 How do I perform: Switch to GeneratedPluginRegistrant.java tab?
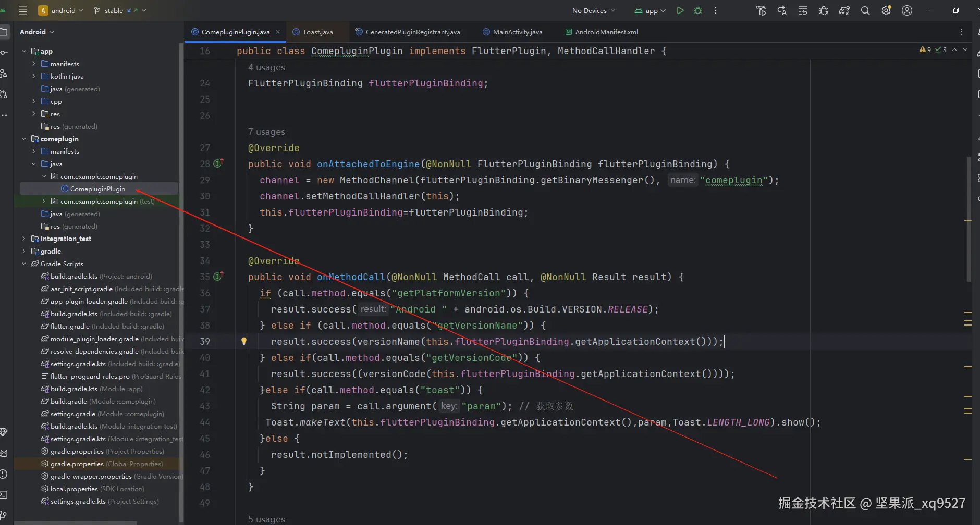click(x=408, y=32)
